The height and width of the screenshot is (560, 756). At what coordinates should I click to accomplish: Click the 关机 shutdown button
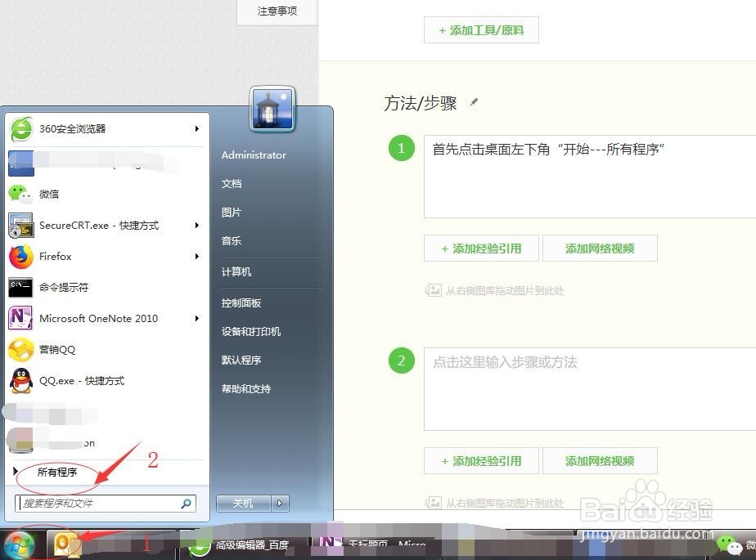[x=244, y=504]
